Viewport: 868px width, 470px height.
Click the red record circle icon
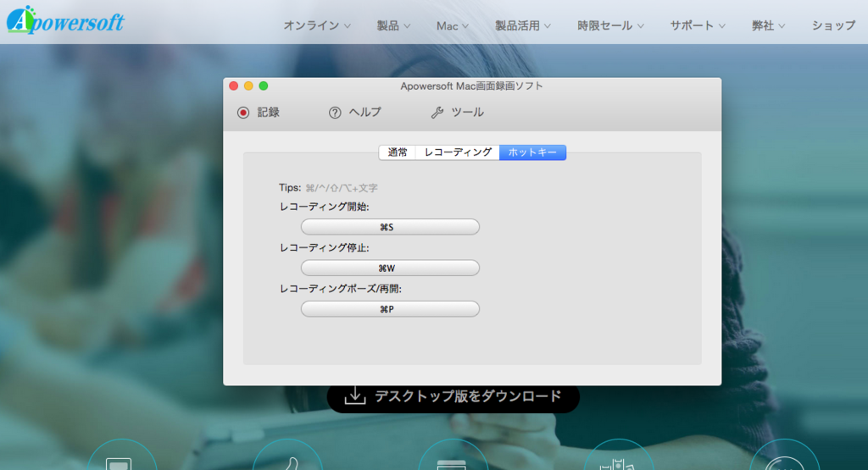click(x=243, y=113)
